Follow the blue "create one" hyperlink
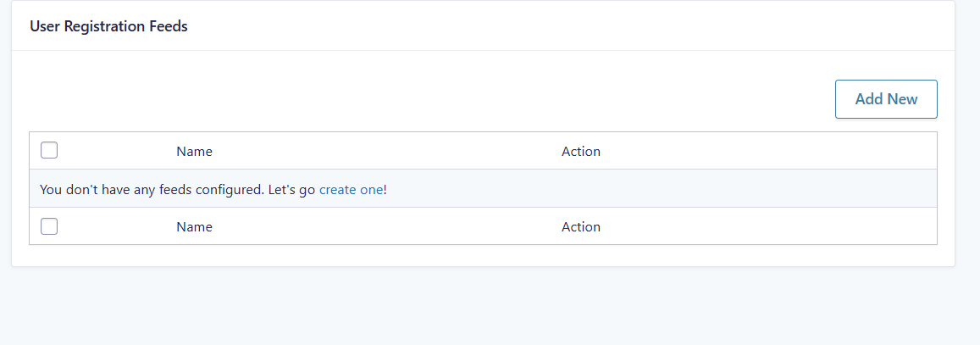This screenshot has width=980, height=345. click(x=351, y=190)
